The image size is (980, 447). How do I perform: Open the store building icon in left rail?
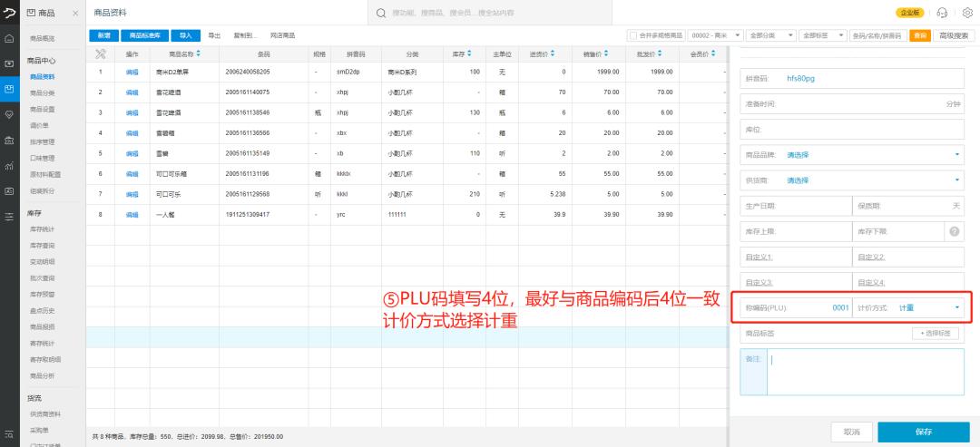point(9,140)
